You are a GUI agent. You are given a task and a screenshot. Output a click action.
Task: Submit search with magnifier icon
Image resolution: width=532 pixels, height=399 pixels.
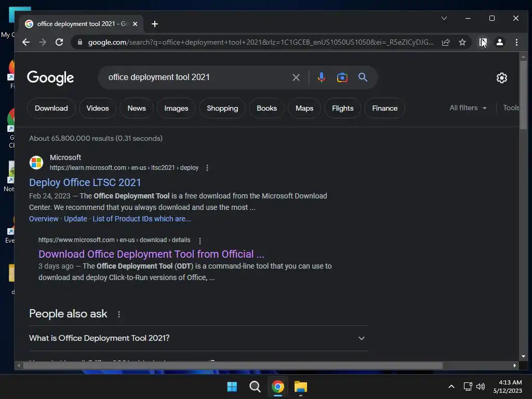click(363, 77)
